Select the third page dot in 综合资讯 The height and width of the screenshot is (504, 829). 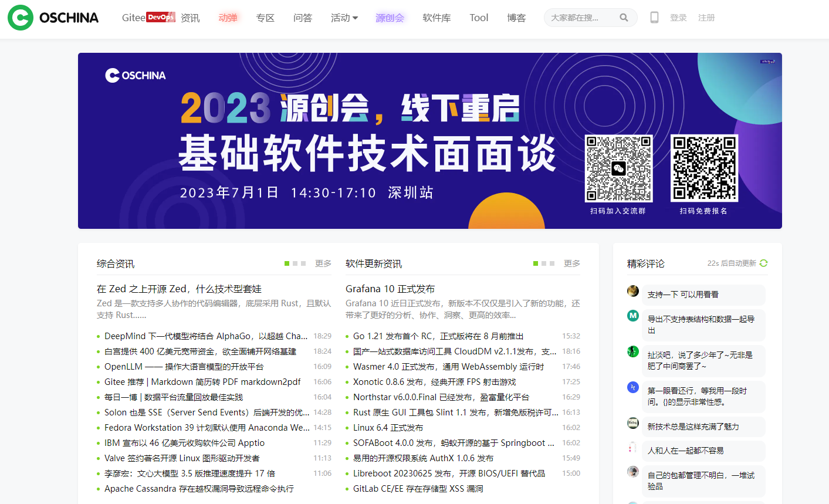[x=303, y=263]
